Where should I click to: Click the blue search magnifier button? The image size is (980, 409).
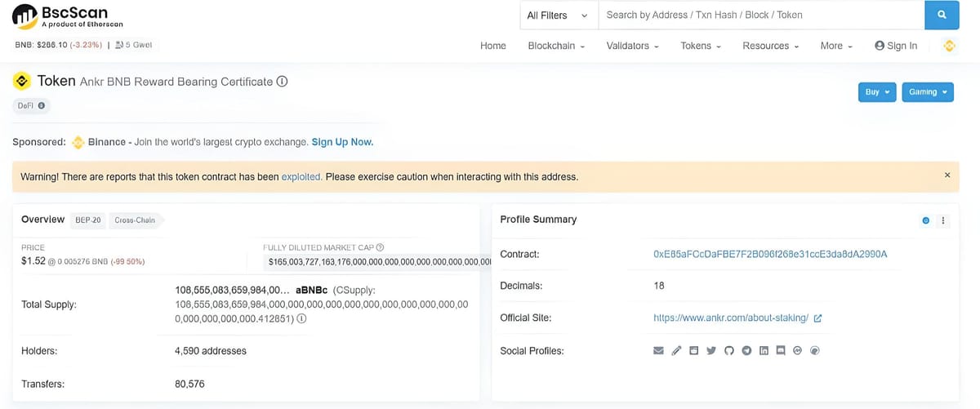click(942, 15)
